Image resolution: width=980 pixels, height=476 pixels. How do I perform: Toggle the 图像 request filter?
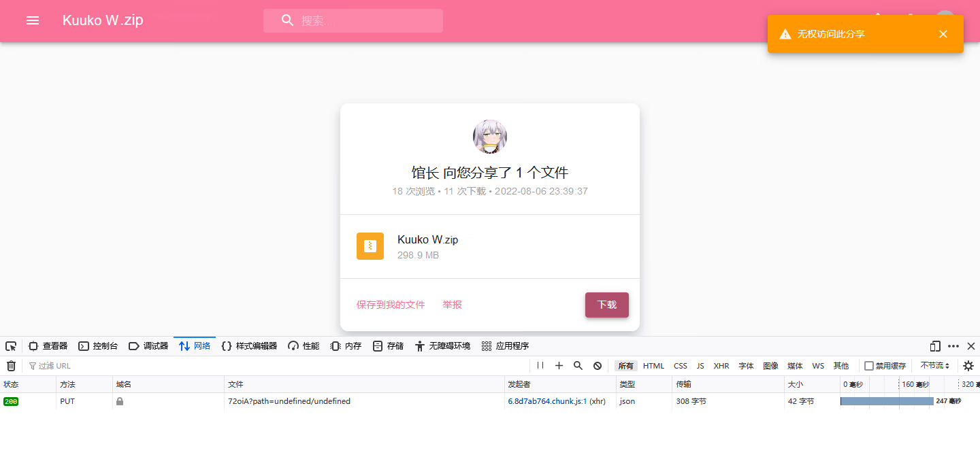tap(770, 365)
